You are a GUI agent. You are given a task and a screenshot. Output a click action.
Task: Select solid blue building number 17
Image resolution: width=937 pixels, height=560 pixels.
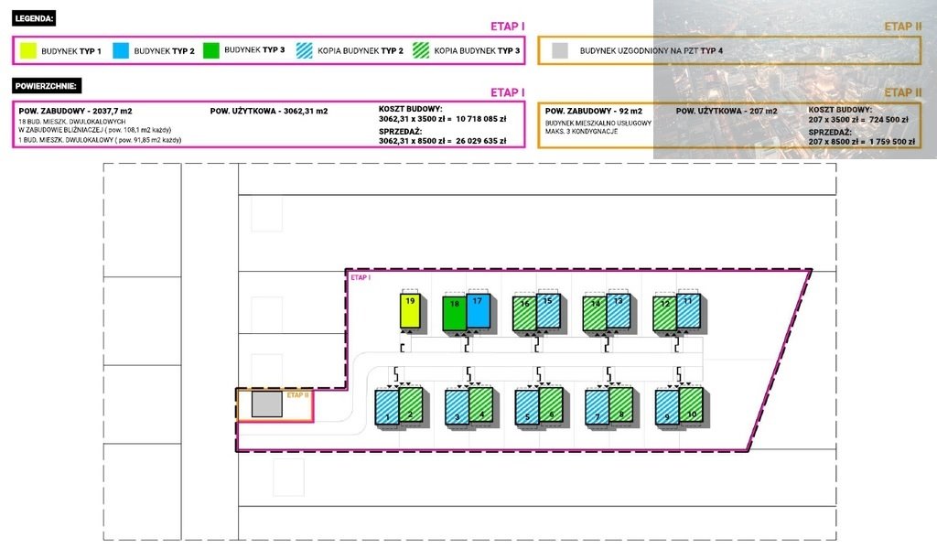pos(478,311)
